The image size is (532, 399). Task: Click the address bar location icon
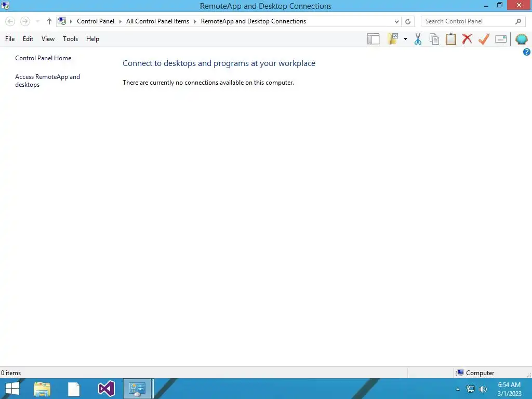tap(62, 21)
